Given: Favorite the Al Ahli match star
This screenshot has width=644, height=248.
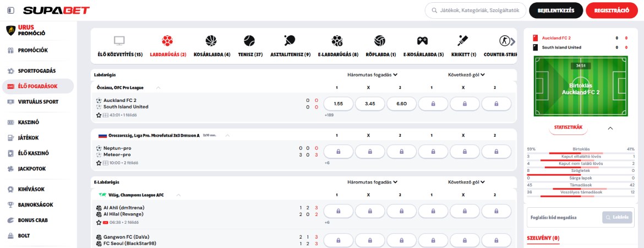Looking at the screenshot, I should coord(99,223).
